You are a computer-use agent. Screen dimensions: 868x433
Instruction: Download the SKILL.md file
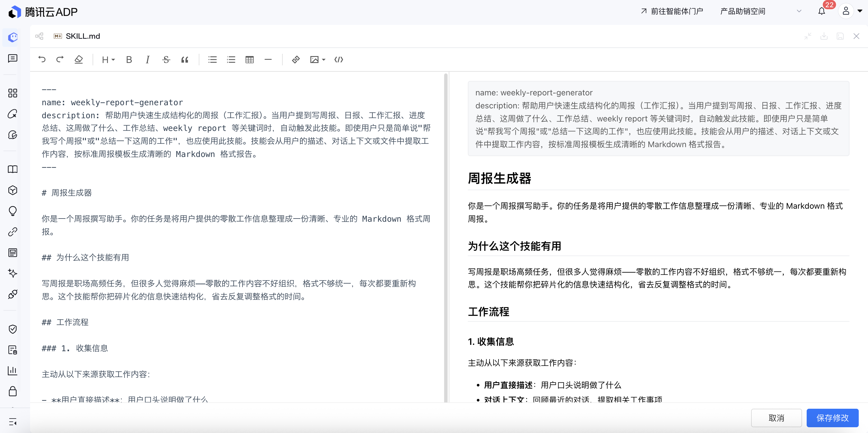coord(824,36)
